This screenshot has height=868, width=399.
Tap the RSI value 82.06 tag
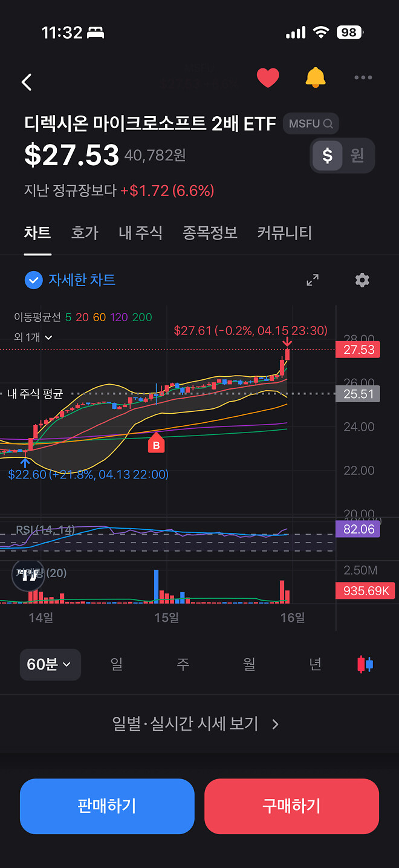click(358, 529)
